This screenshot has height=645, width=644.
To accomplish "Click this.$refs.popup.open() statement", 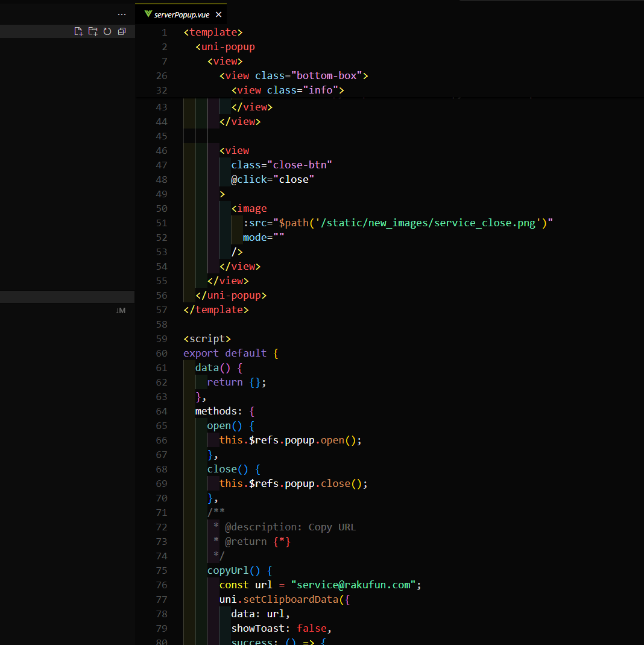I will click(x=291, y=440).
